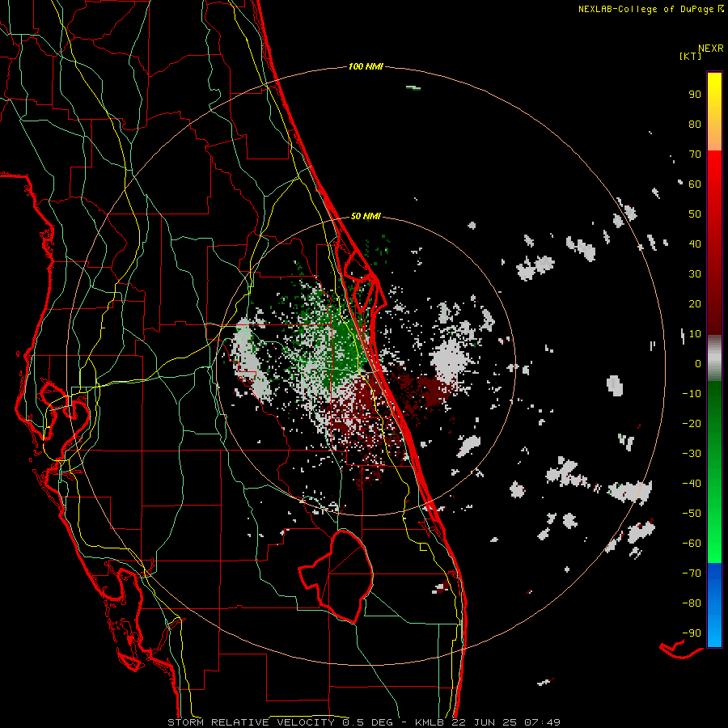
Task: Select the 50 NMI range ring label
Action: pyautogui.click(x=366, y=216)
